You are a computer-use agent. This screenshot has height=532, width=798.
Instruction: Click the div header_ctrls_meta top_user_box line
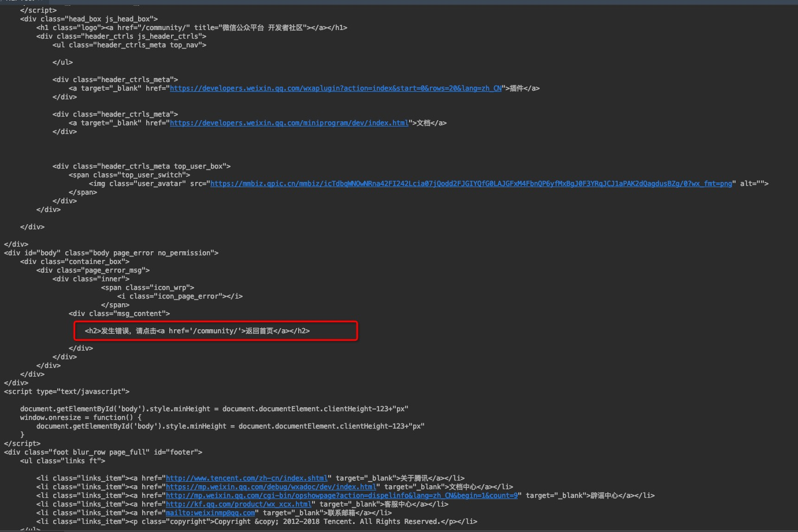[142, 166]
